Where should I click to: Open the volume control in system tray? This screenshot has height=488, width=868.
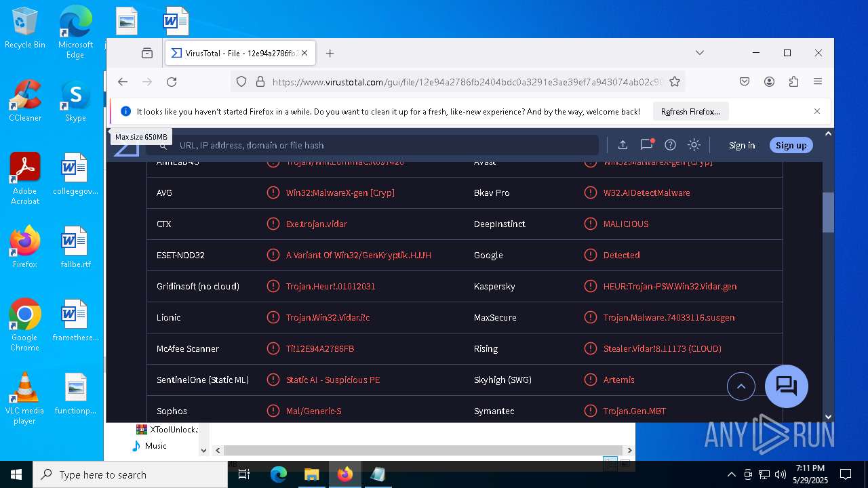pyautogui.click(x=781, y=474)
